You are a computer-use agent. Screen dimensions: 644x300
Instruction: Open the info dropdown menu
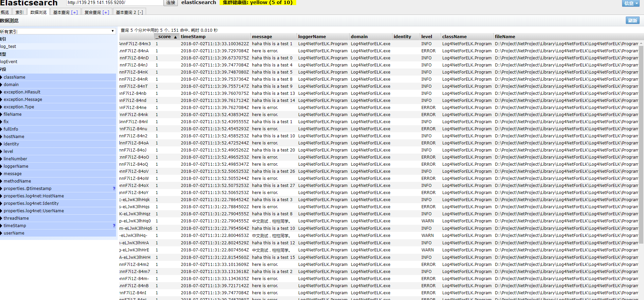631,3
